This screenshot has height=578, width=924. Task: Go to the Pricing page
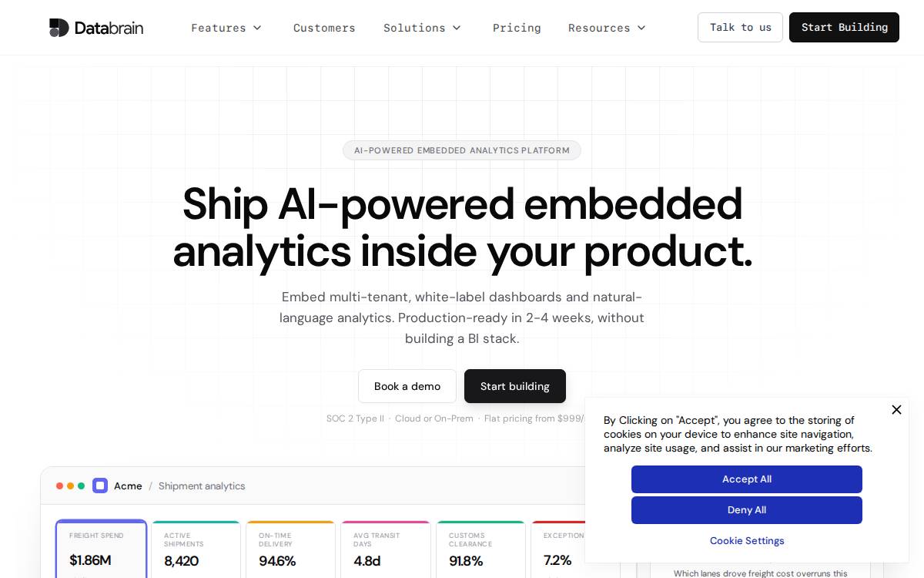pos(517,28)
